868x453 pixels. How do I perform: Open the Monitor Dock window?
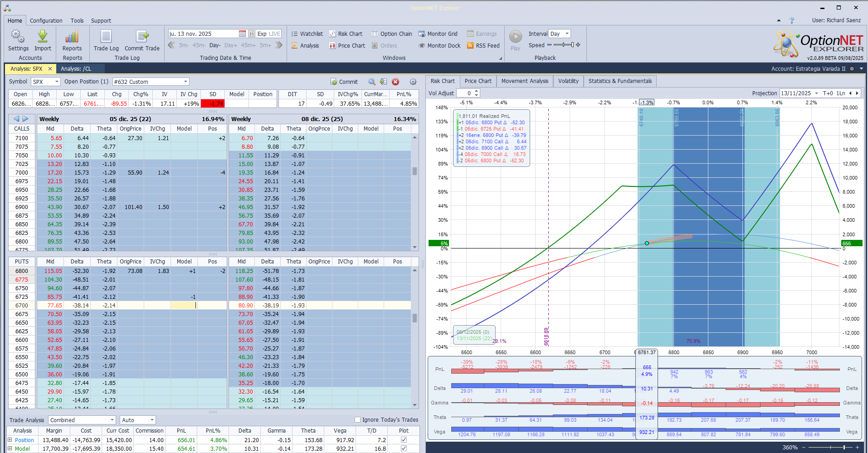439,45
